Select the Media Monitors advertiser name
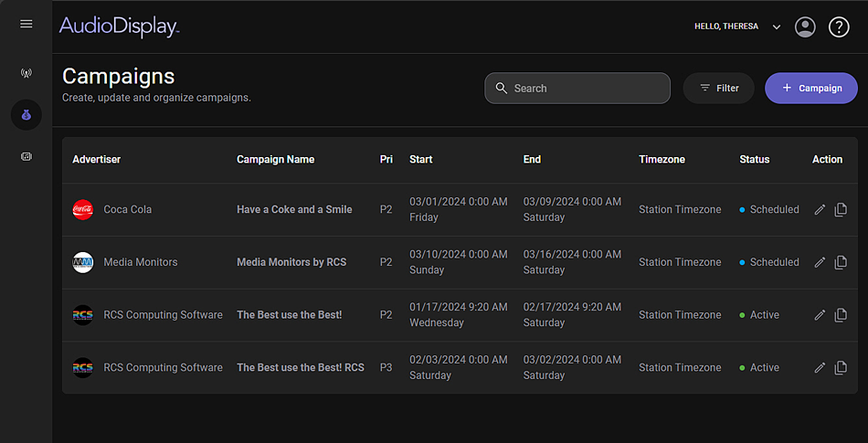 (x=141, y=262)
